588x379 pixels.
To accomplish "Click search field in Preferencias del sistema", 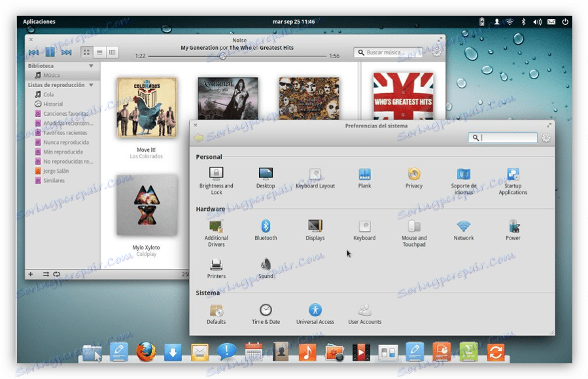I will click(502, 137).
